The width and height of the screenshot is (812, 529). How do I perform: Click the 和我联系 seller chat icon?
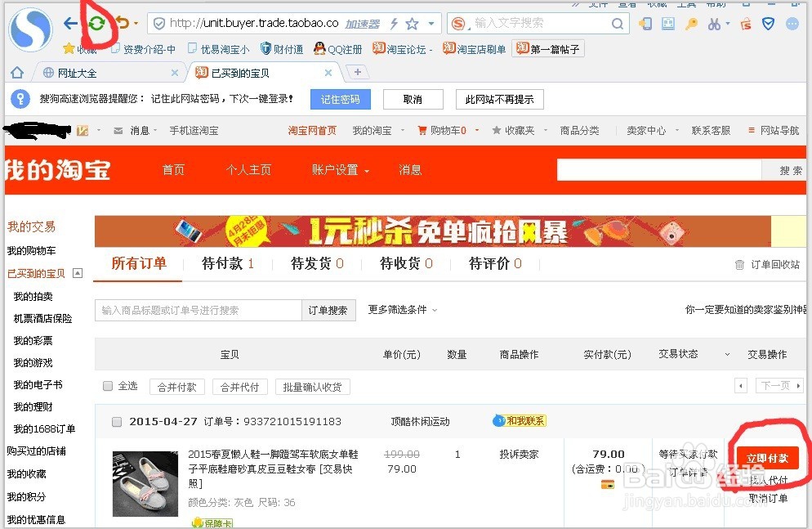(520, 421)
